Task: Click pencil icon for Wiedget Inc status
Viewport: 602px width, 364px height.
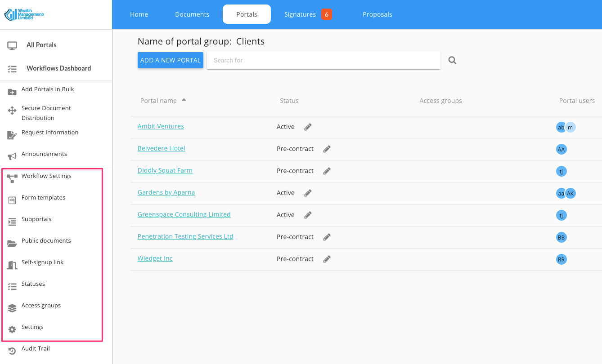Action: tap(327, 259)
